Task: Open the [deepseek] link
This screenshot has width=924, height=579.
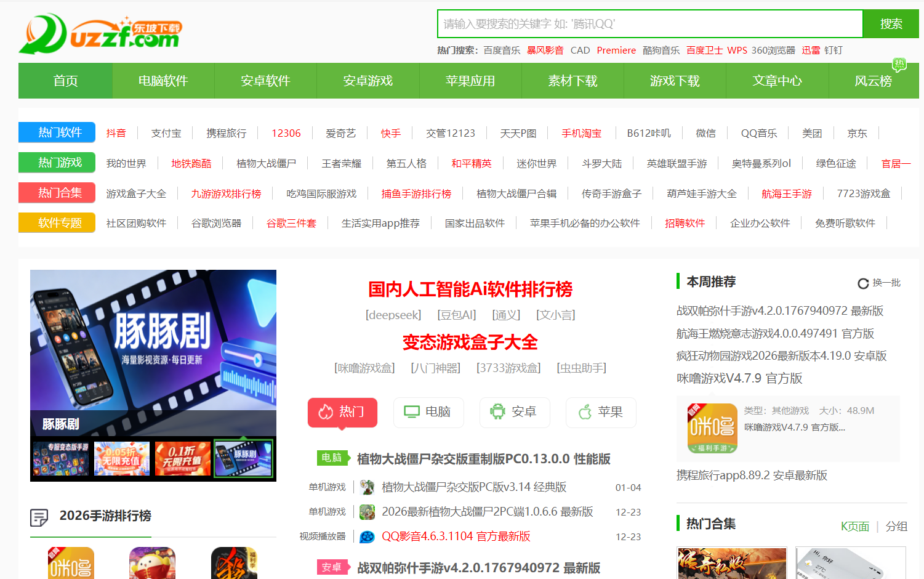Action: coord(393,315)
